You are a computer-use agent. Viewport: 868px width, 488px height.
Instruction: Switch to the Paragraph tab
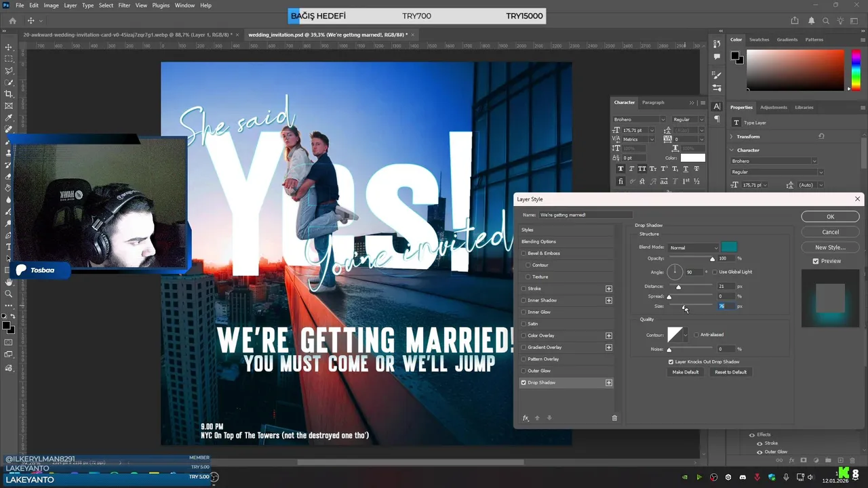(x=653, y=102)
